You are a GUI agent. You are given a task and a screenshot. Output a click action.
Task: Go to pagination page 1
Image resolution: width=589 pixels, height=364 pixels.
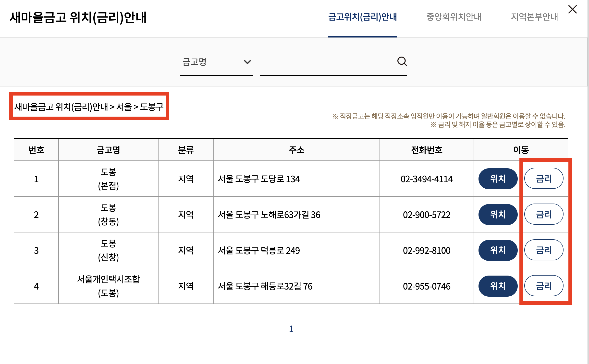291,329
